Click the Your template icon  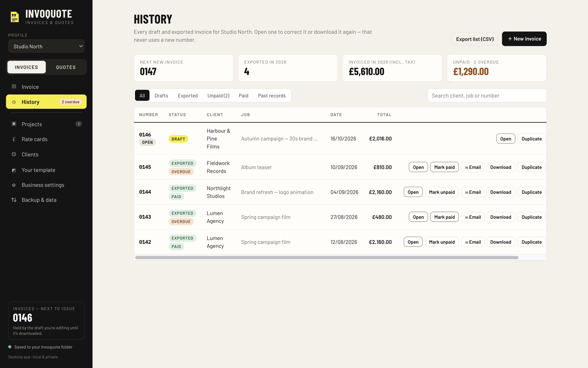14,170
